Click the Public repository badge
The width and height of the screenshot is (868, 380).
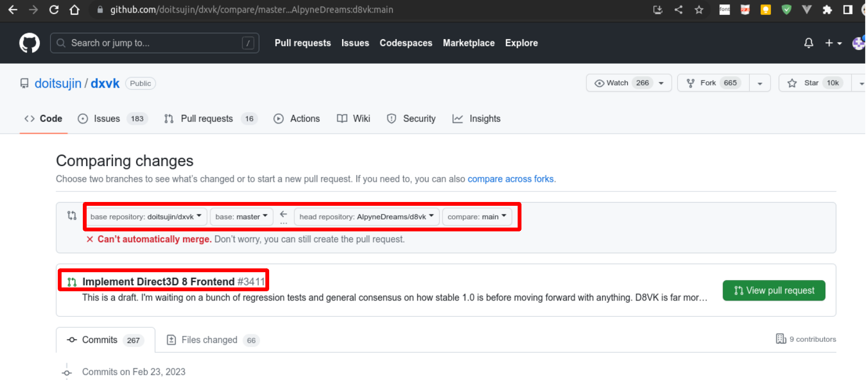(x=141, y=83)
